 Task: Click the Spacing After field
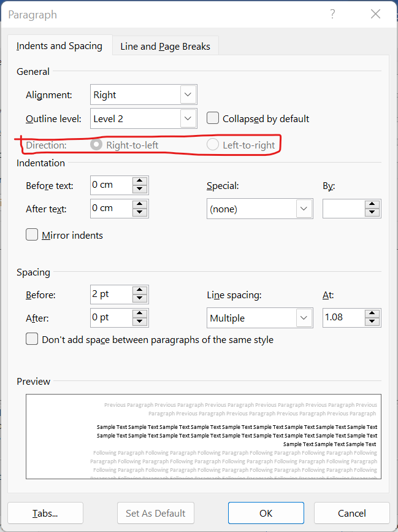(111, 318)
